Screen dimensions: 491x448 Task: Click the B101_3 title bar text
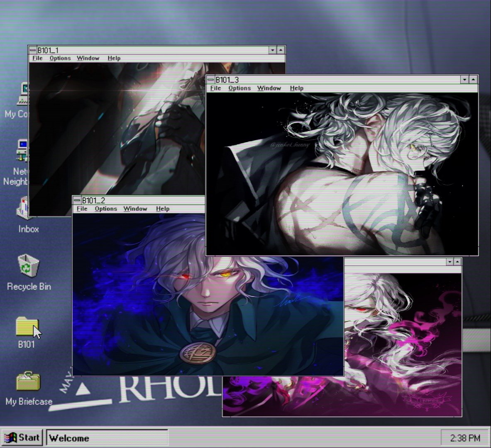(227, 80)
